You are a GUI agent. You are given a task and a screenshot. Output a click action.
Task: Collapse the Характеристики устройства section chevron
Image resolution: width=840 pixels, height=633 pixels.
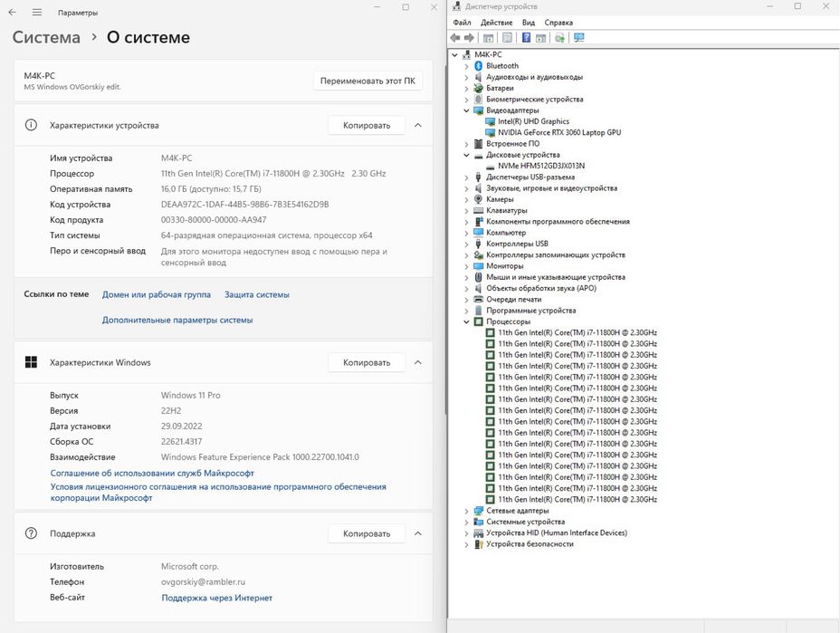(418, 125)
